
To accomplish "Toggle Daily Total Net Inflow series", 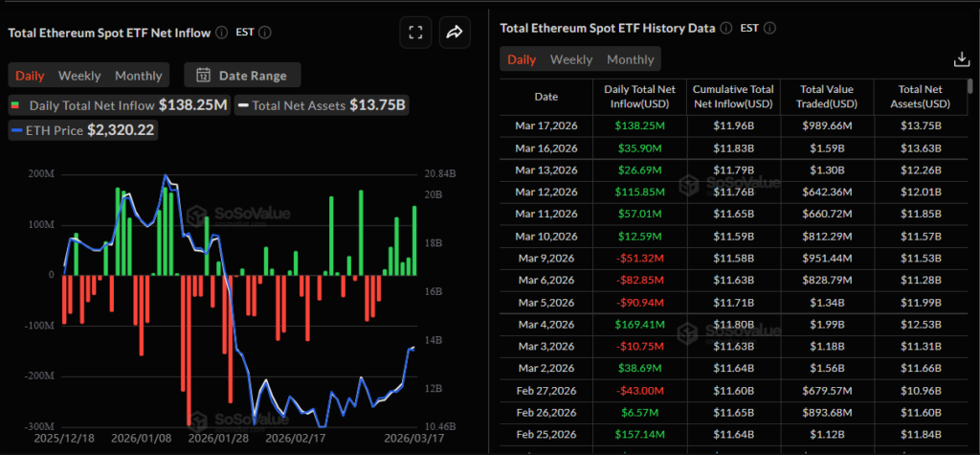I will point(119,105).
